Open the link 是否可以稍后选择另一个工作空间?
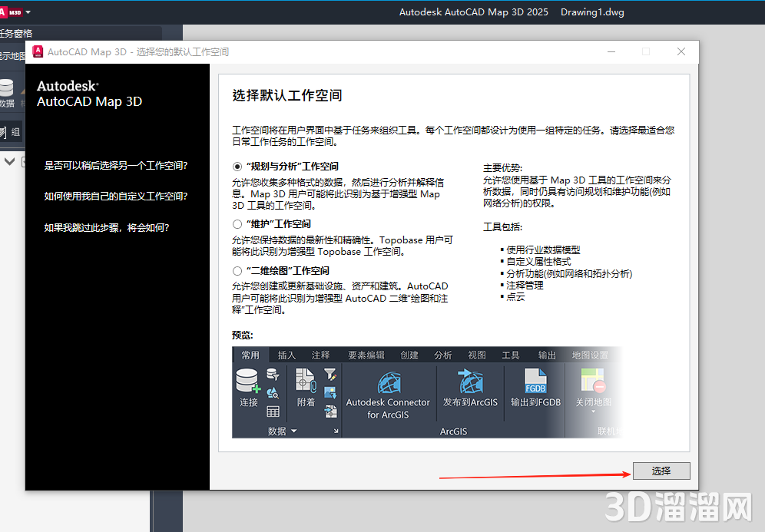765x532 pixels. (x=116, y=165)
